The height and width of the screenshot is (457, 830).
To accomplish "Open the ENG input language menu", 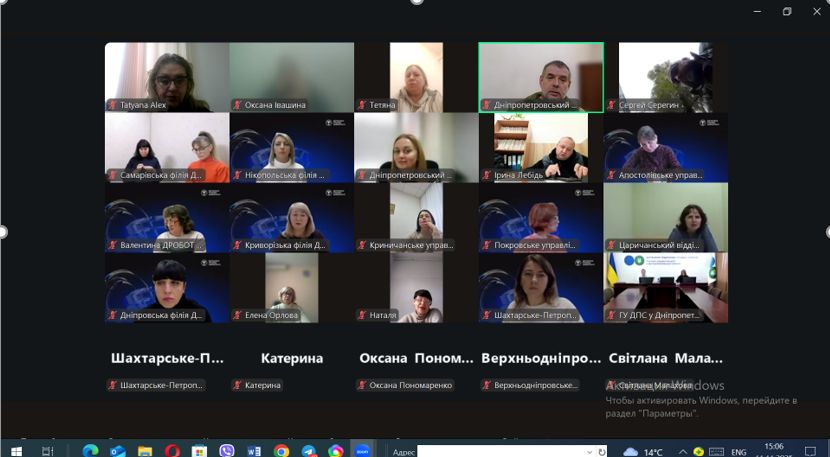I will (x=739, y=451).
